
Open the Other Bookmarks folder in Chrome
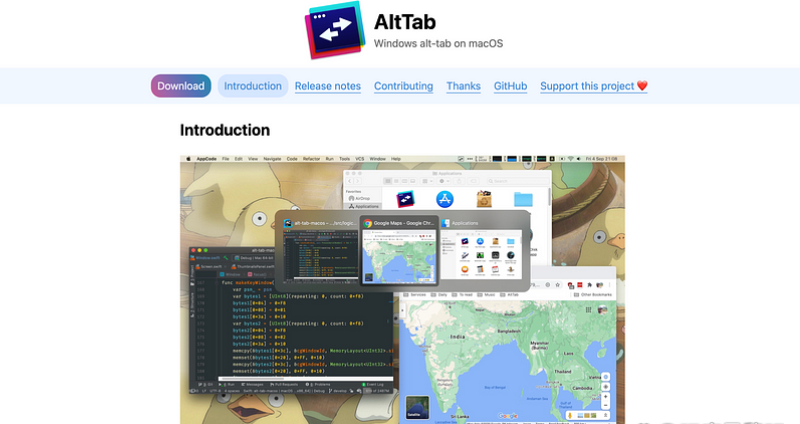click(592, 295)
